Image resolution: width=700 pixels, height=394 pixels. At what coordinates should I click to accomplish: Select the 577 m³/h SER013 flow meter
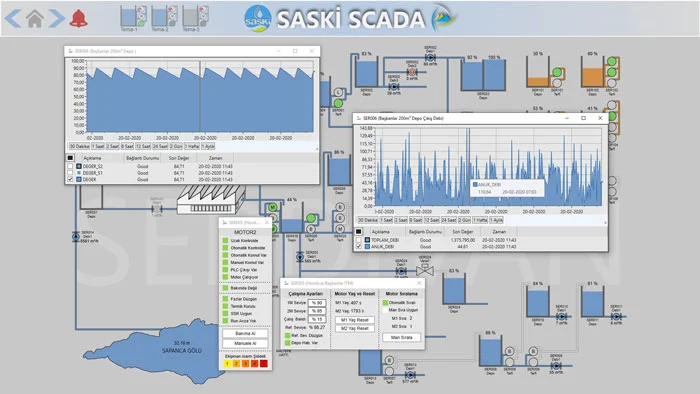(x=410, y=375)
